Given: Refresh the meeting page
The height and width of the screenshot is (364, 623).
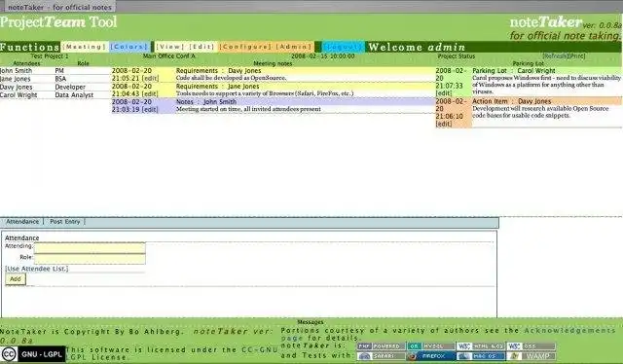Looking at the screenshot, I should click(x=555, y=56).
